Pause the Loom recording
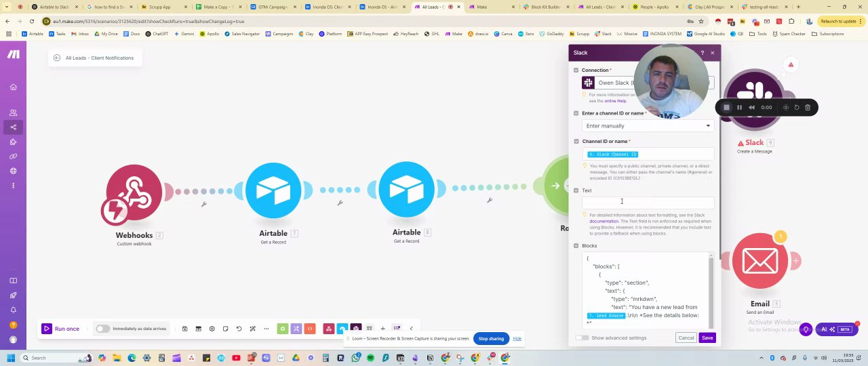Screen dimensions: 868x366 tap(739, 107)
